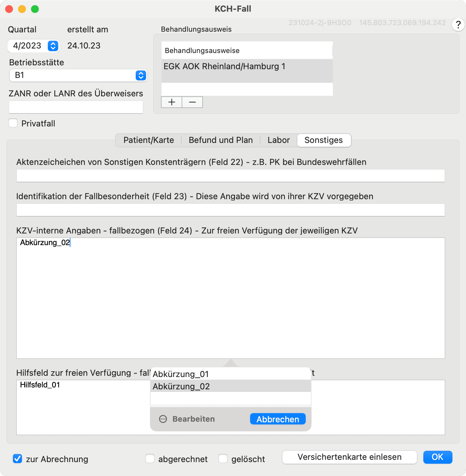Image resolution: width=466 pixels, height=476 pixels.
Task: Click the erstellt am date 24.10.23
Action: 84,46
